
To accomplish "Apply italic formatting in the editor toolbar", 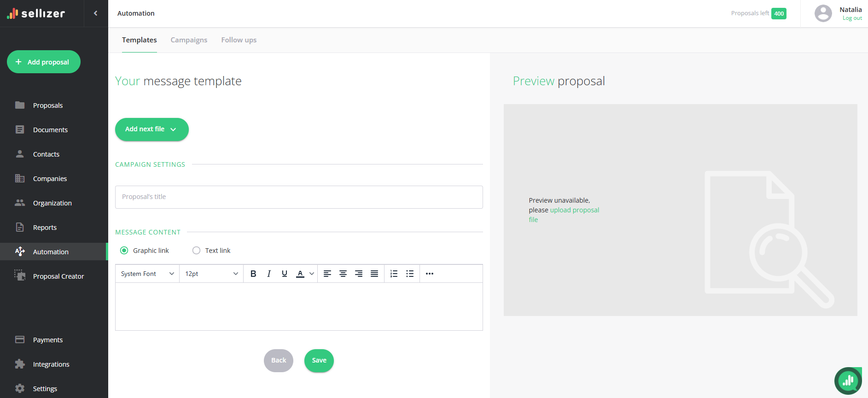I will pyautogui.click(x=269, y=274).
